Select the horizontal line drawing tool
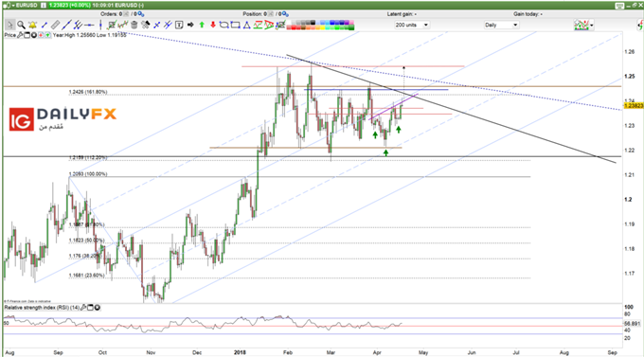Viewport: 644px width, 357px height. coord(89,25)
